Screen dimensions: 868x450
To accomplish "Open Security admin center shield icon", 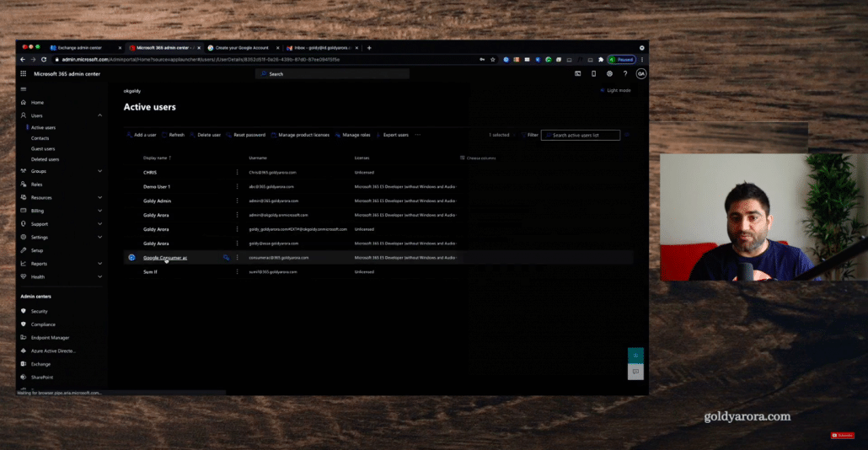I will 24,311.
